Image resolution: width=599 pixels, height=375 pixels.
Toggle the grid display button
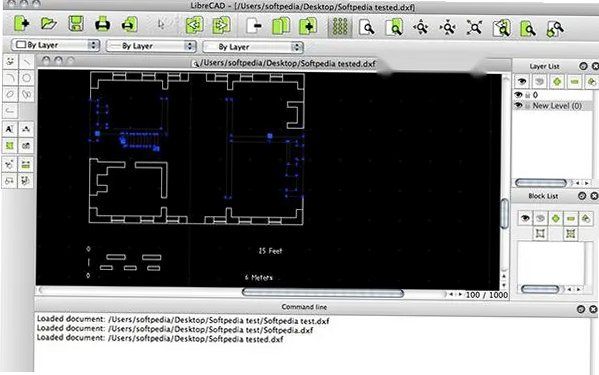[x=340, y=27]
